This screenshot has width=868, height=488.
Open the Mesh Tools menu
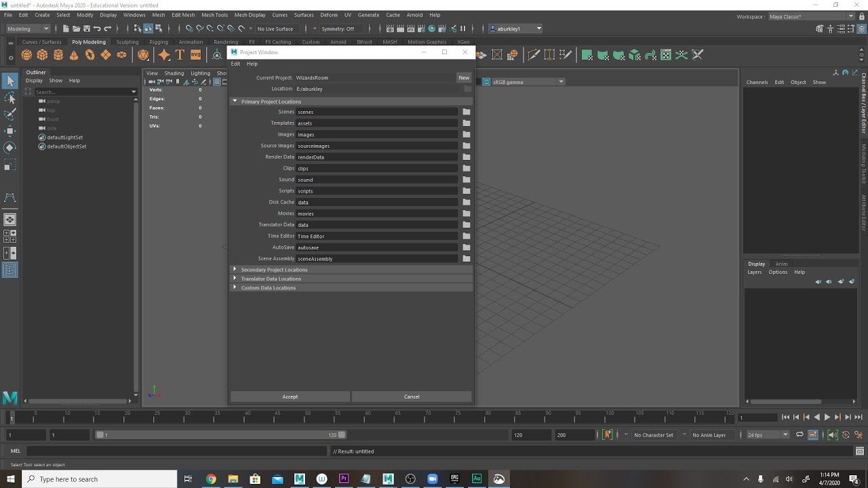[214, 15]
